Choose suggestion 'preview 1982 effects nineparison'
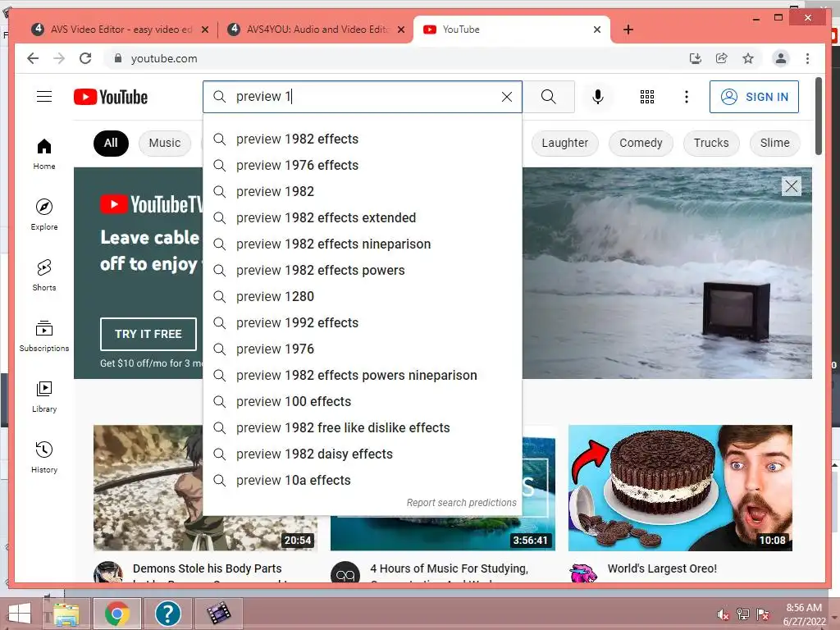 pos(363,244)
